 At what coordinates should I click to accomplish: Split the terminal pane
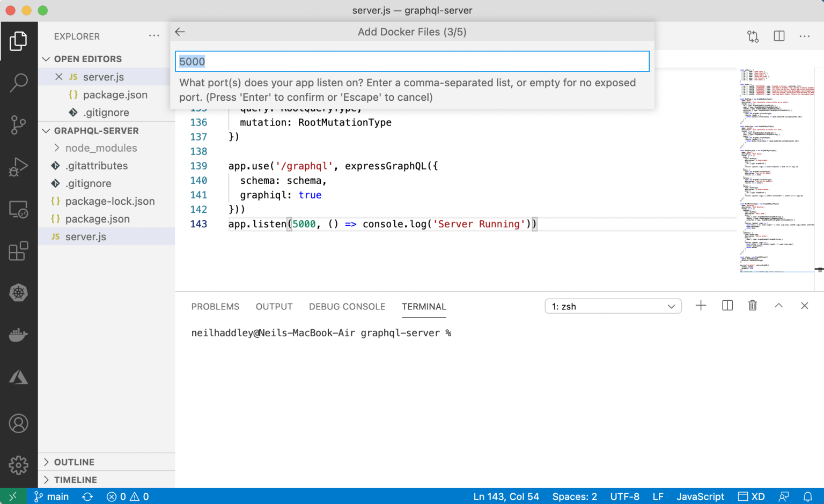click(727, 306)
